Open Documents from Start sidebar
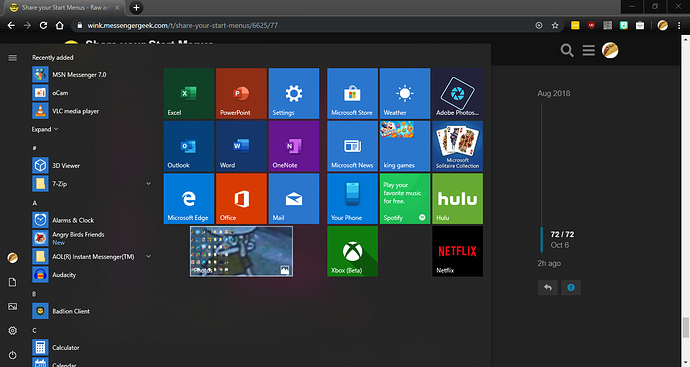 [x=13, y=282]
